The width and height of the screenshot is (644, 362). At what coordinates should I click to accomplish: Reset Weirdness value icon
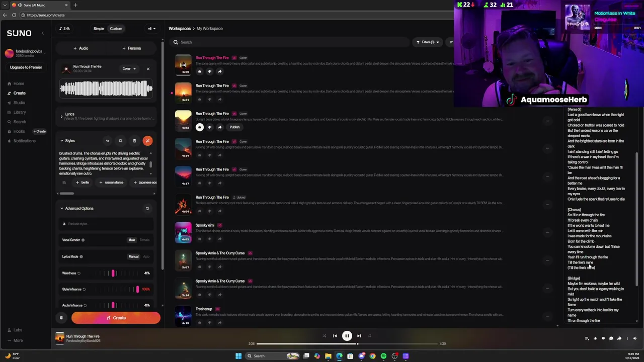[x=79, y=273]
